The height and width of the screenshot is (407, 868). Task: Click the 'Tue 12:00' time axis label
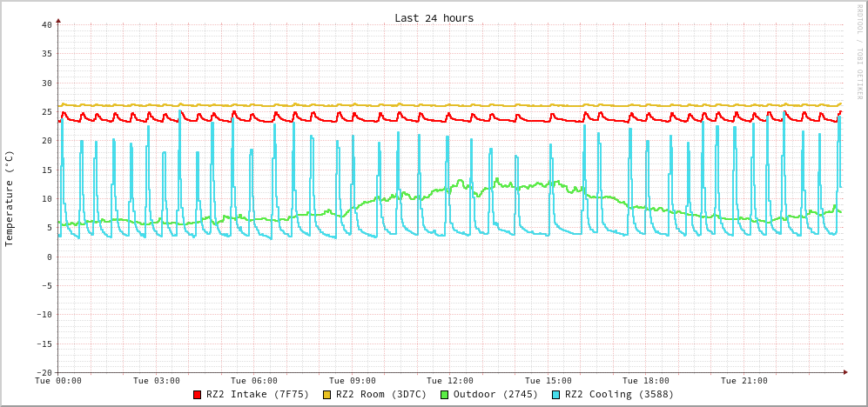tap(450, 381)
